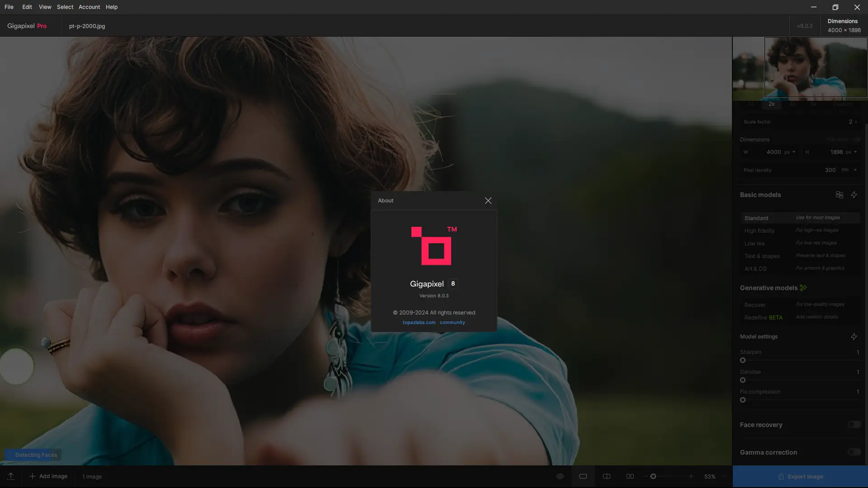Click the Basic models compare icon

pos(839,195)
